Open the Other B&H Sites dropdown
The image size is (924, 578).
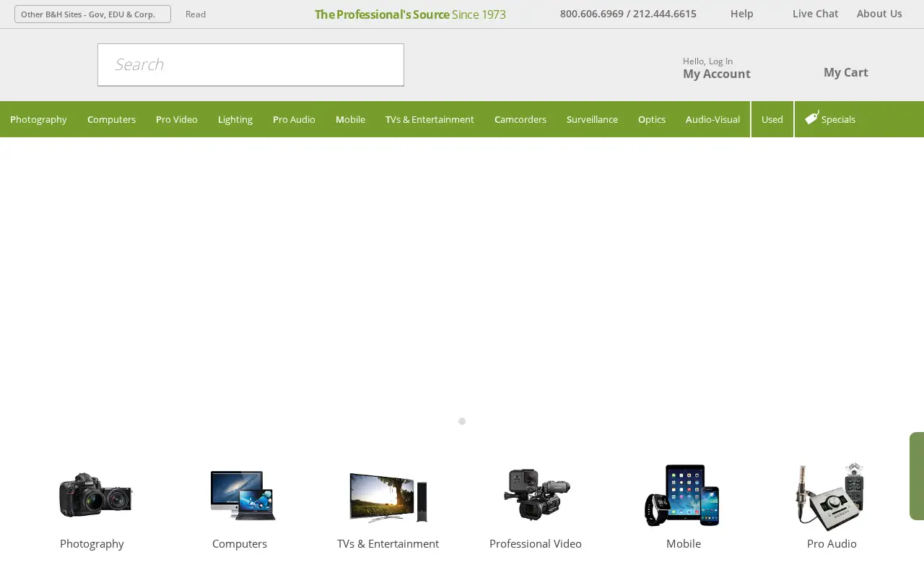tap(92, 14)
